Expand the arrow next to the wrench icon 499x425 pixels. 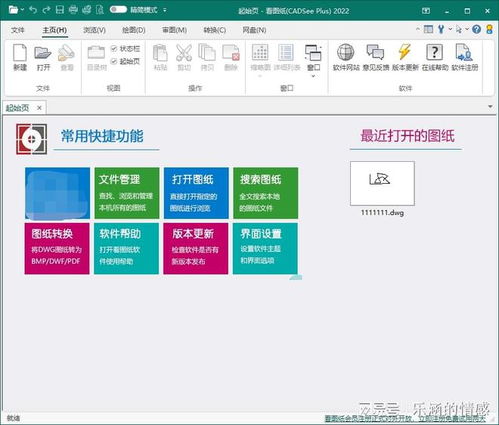[x=450, y=29]
